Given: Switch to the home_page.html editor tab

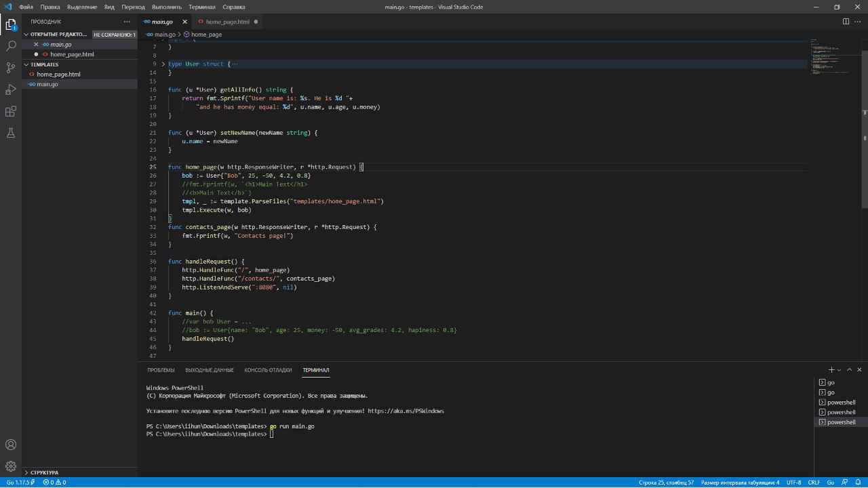Looking at the screenshot, I should coord(227,22).
